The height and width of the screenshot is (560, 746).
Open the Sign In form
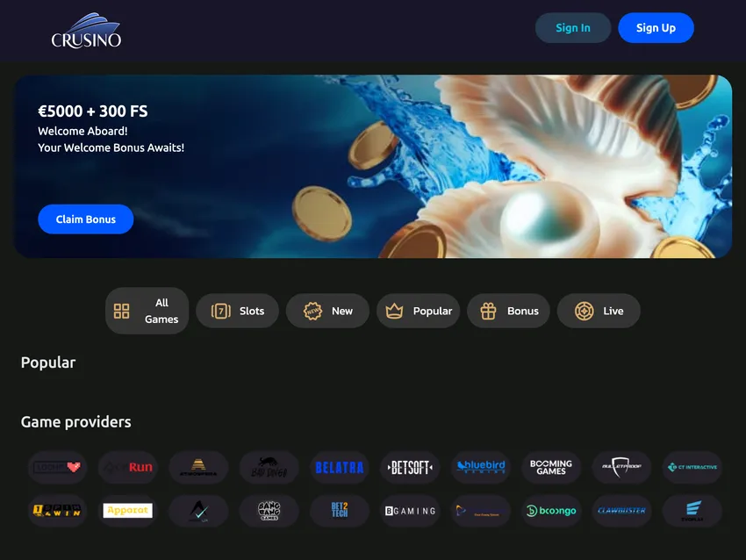coord(573,27)
